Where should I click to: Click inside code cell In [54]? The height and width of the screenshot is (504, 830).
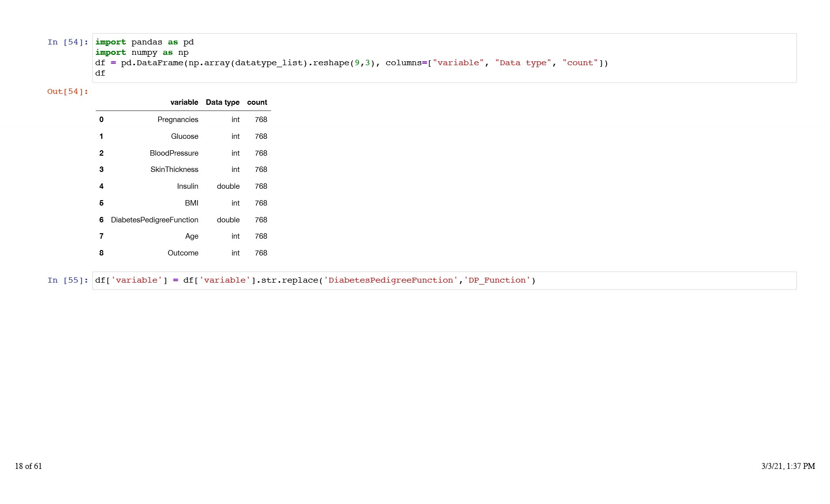click(x=444, y=58)
